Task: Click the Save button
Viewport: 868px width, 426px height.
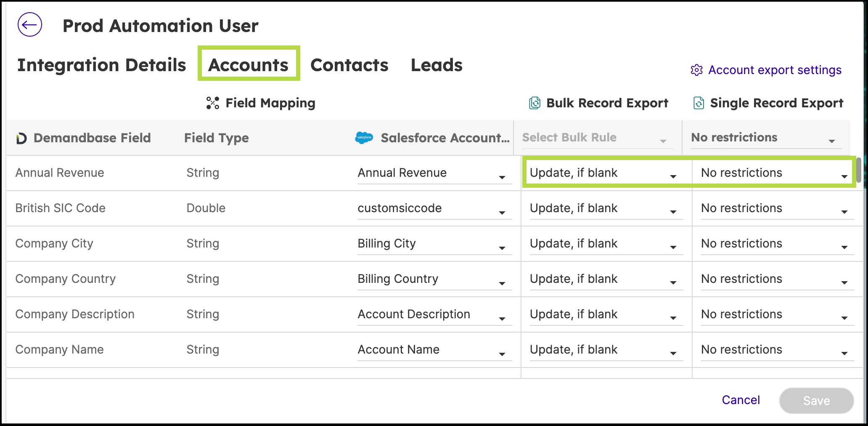Action: [x=816, y=400]
